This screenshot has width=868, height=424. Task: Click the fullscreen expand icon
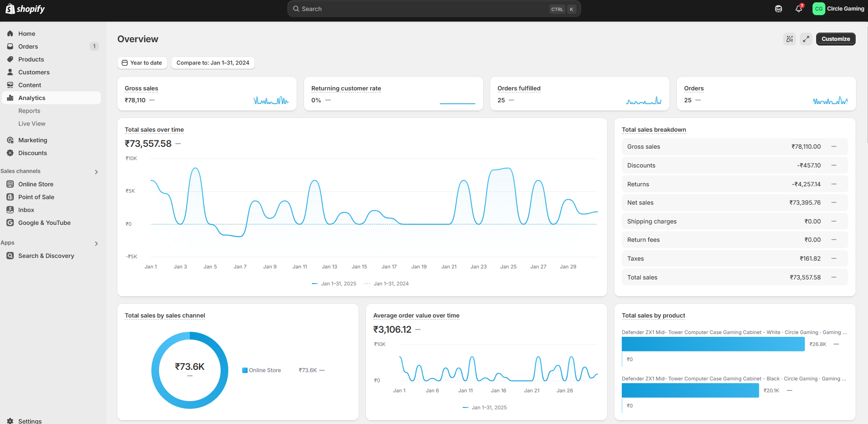806,39
